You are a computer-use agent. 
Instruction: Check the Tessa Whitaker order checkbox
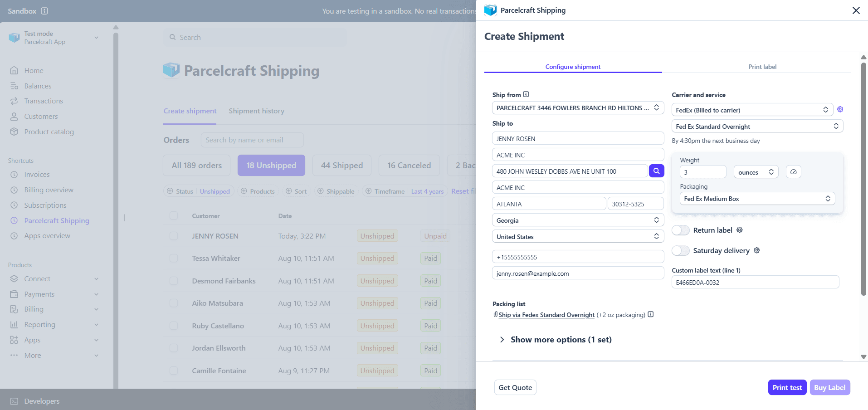(x=174, y=258)
